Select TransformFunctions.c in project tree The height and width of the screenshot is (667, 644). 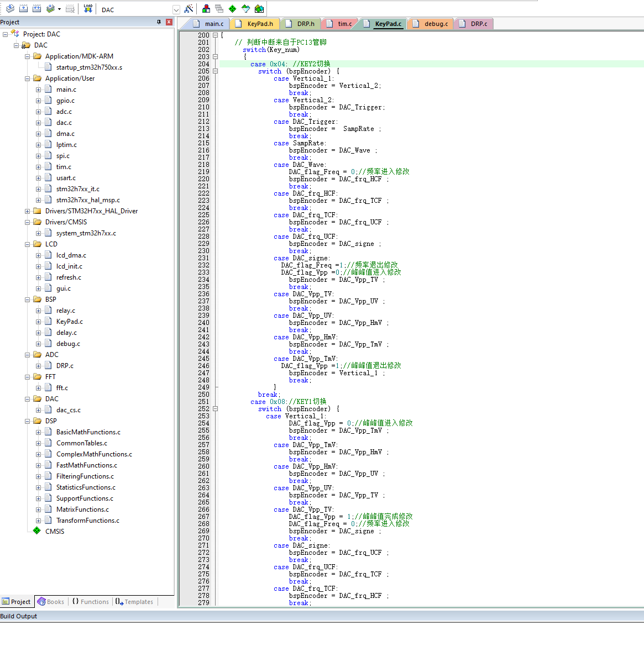tap(88, 521)
